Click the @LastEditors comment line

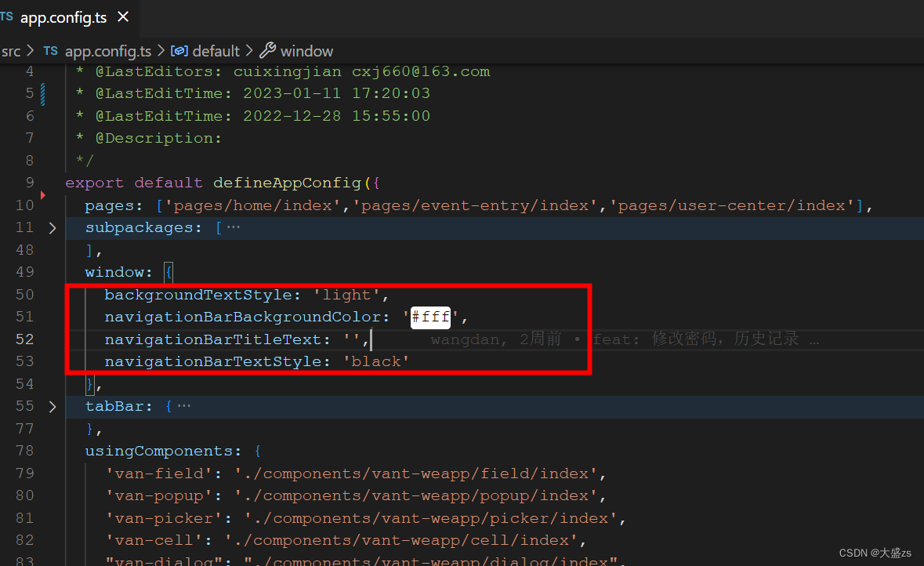(283, 71)
